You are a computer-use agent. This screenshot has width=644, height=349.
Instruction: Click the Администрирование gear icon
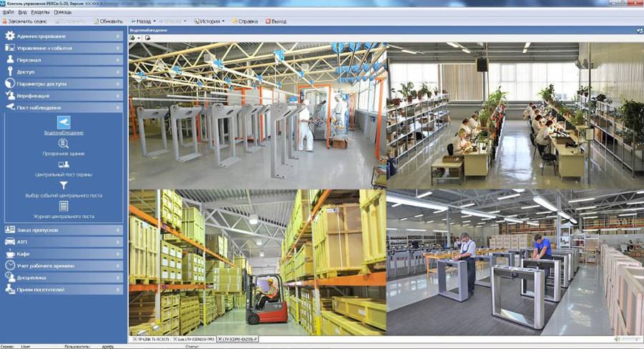10,36
